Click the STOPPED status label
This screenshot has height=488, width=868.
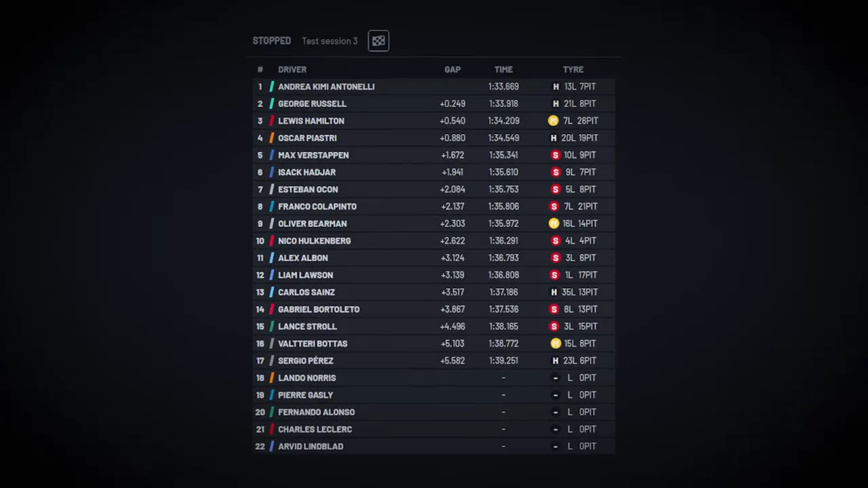pos(271,41)
